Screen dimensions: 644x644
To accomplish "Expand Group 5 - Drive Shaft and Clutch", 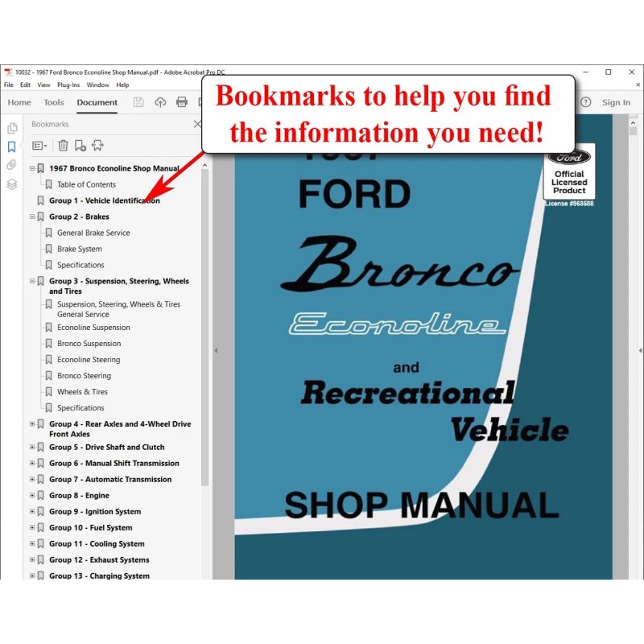I will [x=32, y=448].
